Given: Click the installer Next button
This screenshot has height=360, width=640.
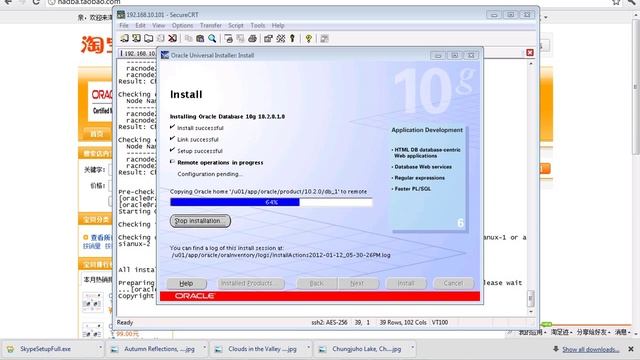Looking at the screenshot, I should tap(357, 283).
